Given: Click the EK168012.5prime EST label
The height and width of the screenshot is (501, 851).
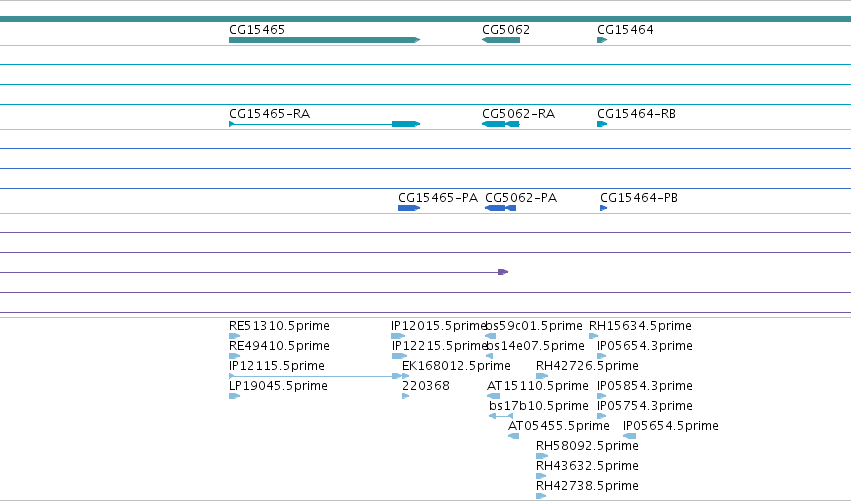Looking at the screenshot, I should (x=456, y=366).
